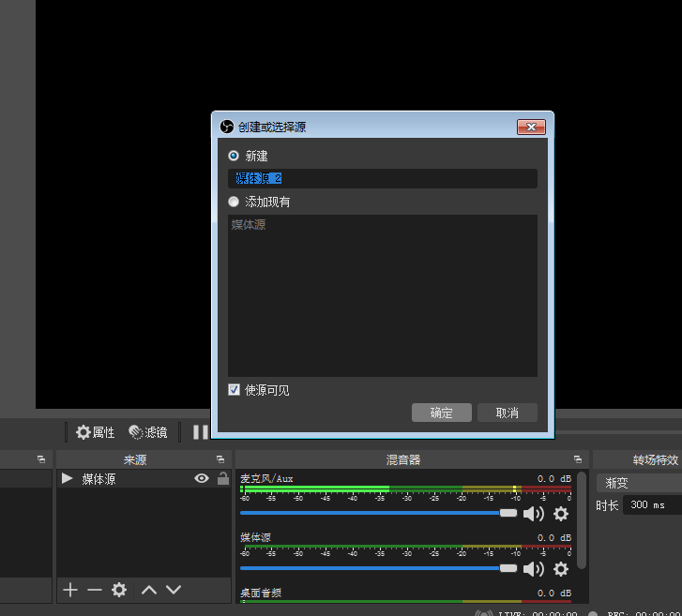Click the 麦克风/Aux volume slider
Image resolution: width=682 pixels, height=616 pixels.
point(375,513)
